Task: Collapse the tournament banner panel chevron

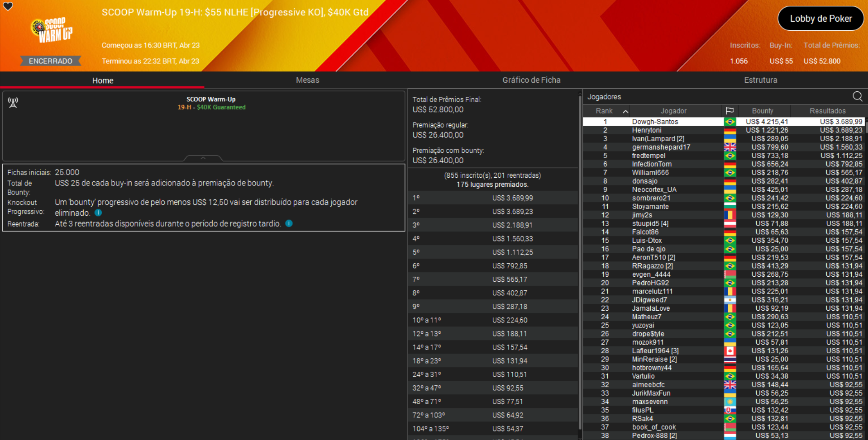Action: click(203, 158)
